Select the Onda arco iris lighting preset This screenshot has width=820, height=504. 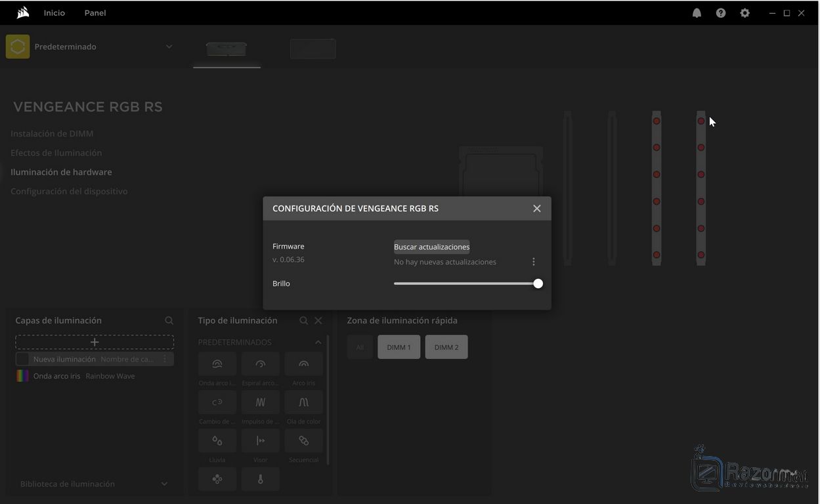point(217,364)
